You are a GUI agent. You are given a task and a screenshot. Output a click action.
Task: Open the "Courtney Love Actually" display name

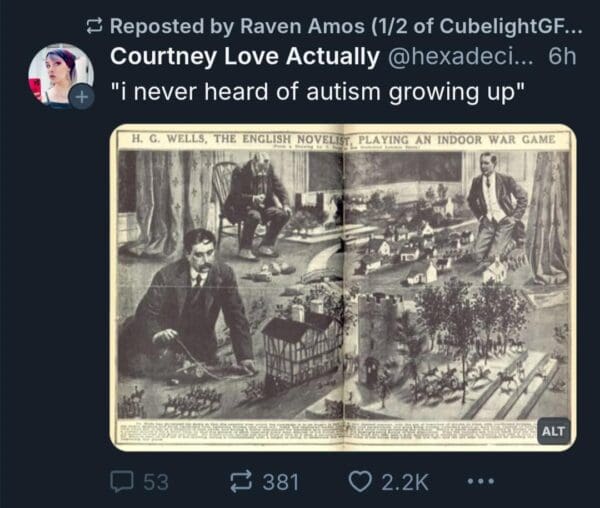pos(245,57)
